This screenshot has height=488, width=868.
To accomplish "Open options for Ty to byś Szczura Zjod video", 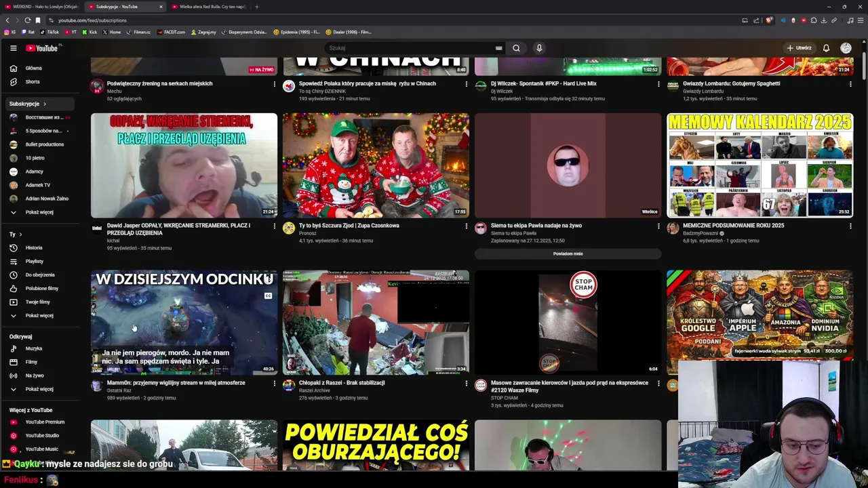I will pos(466,226).
